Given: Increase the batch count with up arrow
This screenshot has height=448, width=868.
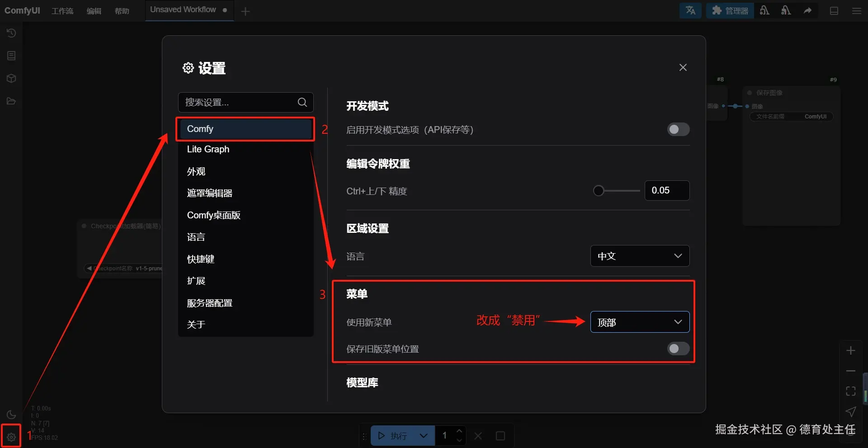Looking at the screenshot, I should click(x=459, y=431).
